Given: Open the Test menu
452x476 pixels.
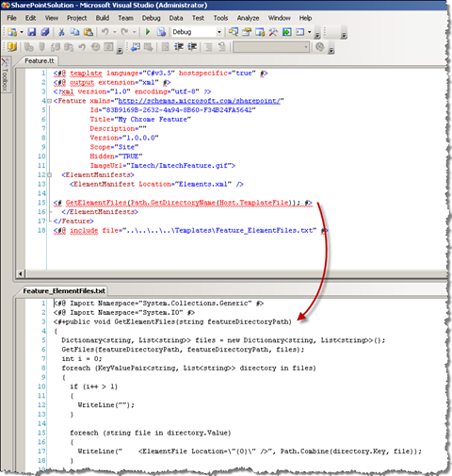Looking at the screenshot, I should coord(198,18).
